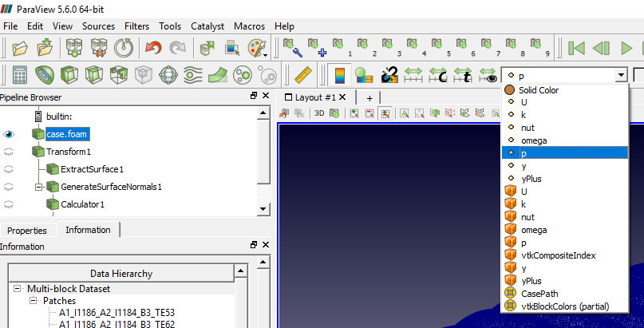Open the Catalyst menu
644x328 pixels.
point(207,26)
